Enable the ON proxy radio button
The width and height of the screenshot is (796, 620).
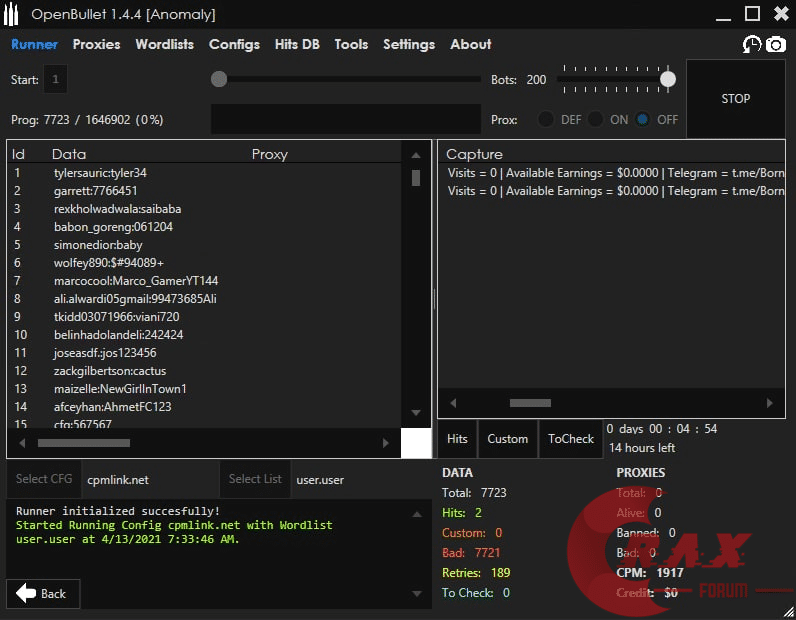596,119
